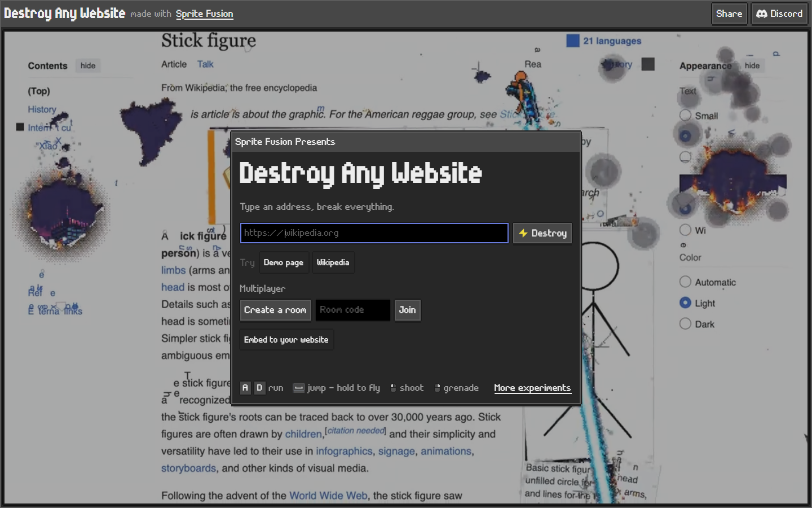The height and width of the screenshot is (508, 812).
Task: Open the Talk tab
Action: point(205,64)
